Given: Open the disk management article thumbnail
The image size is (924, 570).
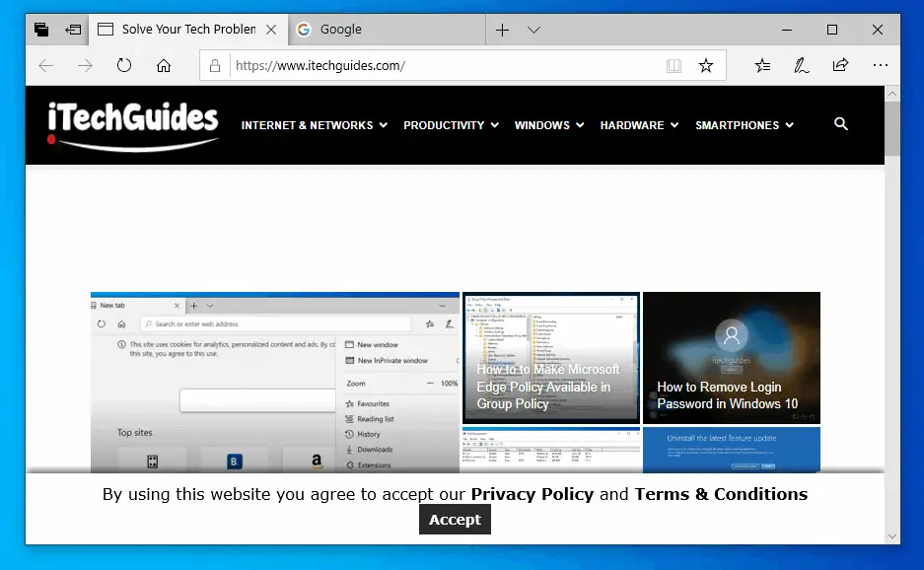Looking at the screenshot, I should [551, 450].
